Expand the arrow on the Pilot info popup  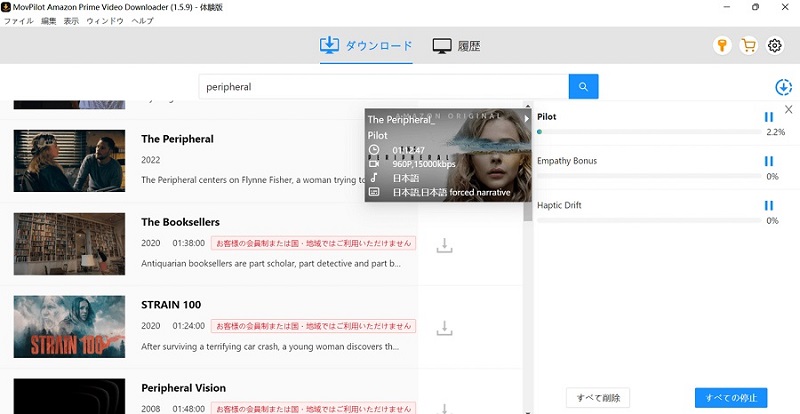point(527,118)
